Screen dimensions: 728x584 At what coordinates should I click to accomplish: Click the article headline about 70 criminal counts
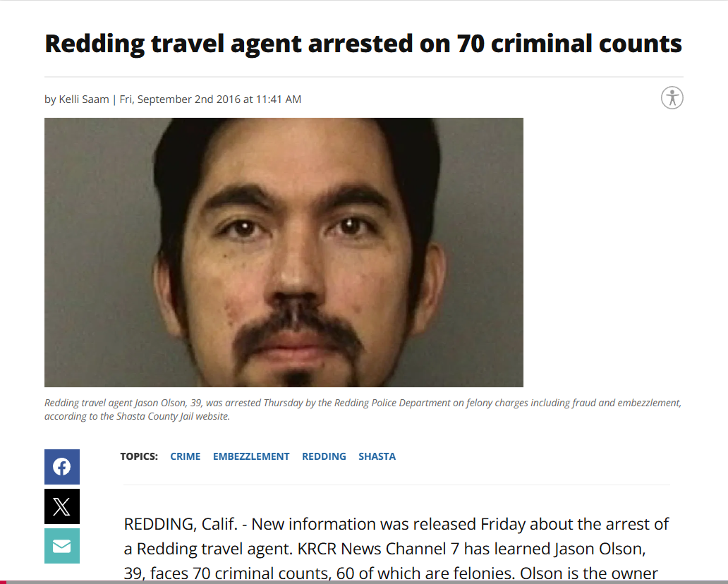[363, 44]
